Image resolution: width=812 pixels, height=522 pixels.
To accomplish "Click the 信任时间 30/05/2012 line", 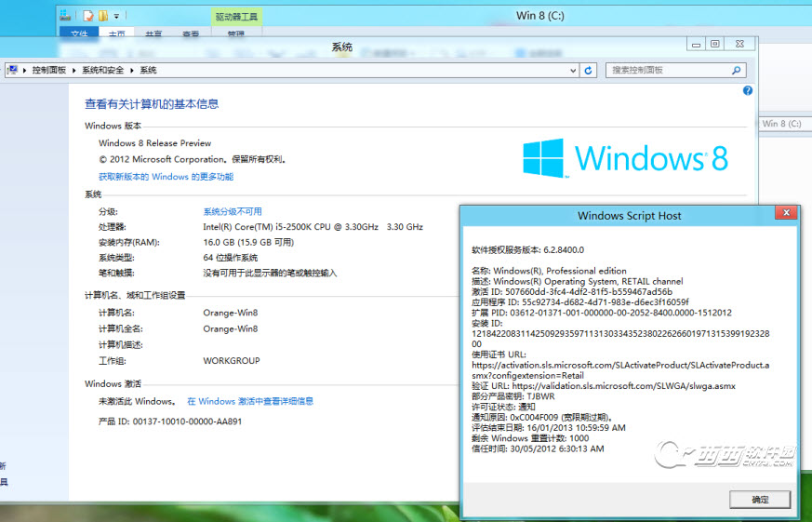I will (x=538, y=449).
